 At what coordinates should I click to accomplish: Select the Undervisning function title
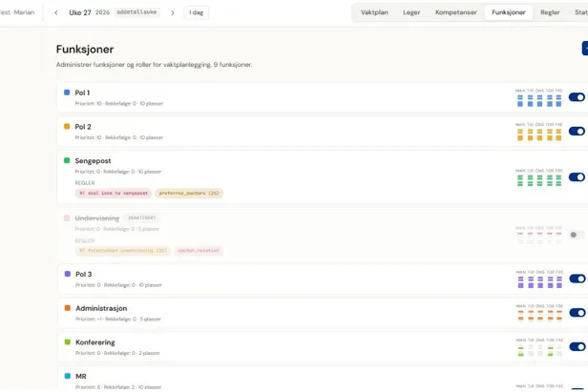[x=97, y=218]
